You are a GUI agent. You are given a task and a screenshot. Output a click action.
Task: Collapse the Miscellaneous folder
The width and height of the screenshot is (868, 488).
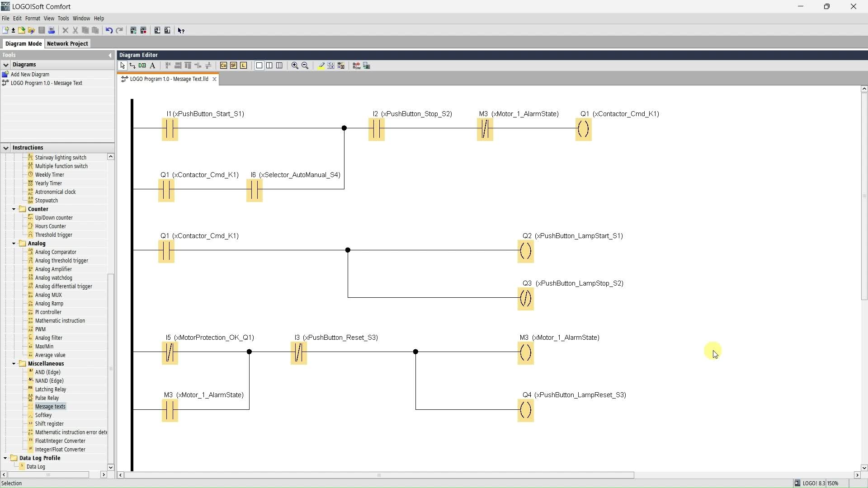(x=14, y=364)
